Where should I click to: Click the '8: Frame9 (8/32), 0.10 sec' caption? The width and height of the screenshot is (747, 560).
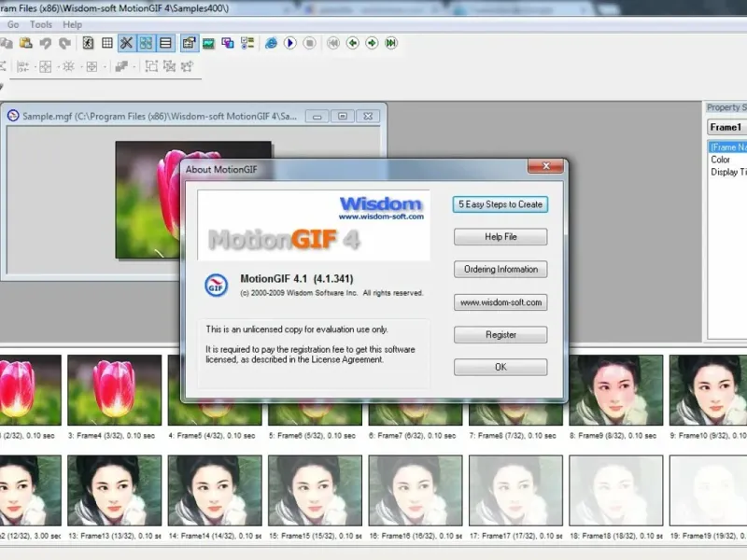613,436
